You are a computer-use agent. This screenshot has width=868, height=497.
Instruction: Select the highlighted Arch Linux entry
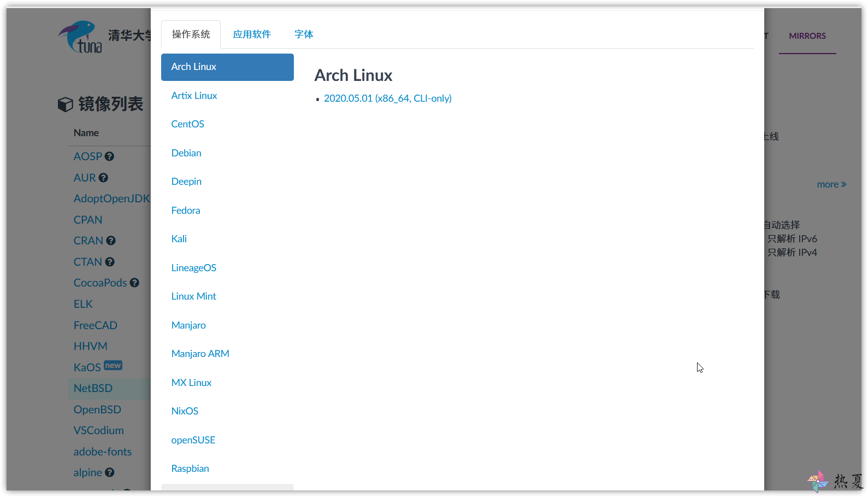[x=227, y=67]
